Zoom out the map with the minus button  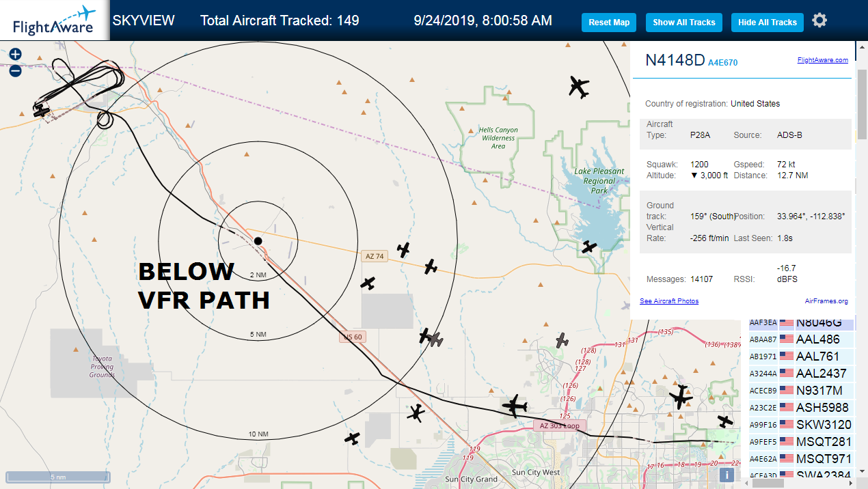pyautogui.click(x=15, y=70)
